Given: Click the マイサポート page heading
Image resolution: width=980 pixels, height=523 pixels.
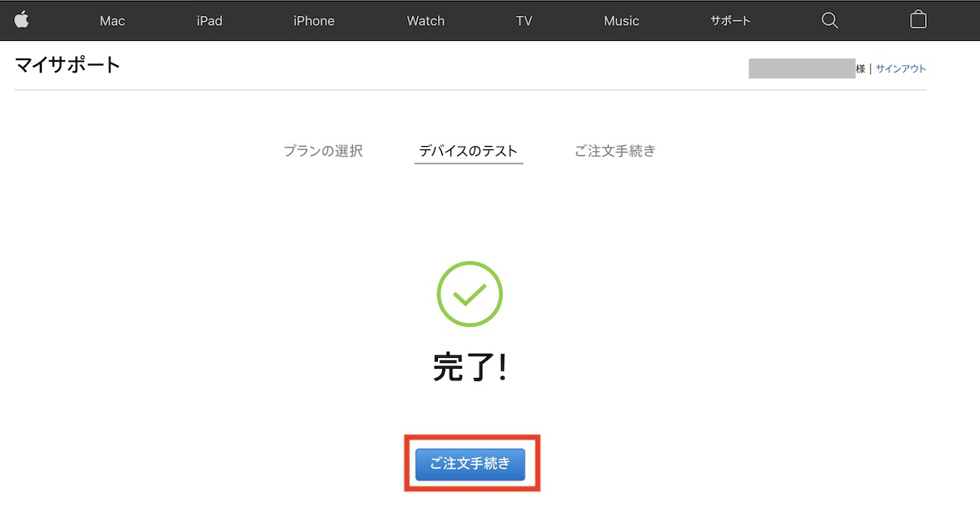Looking at the screenshot, I should coord(68,65).
